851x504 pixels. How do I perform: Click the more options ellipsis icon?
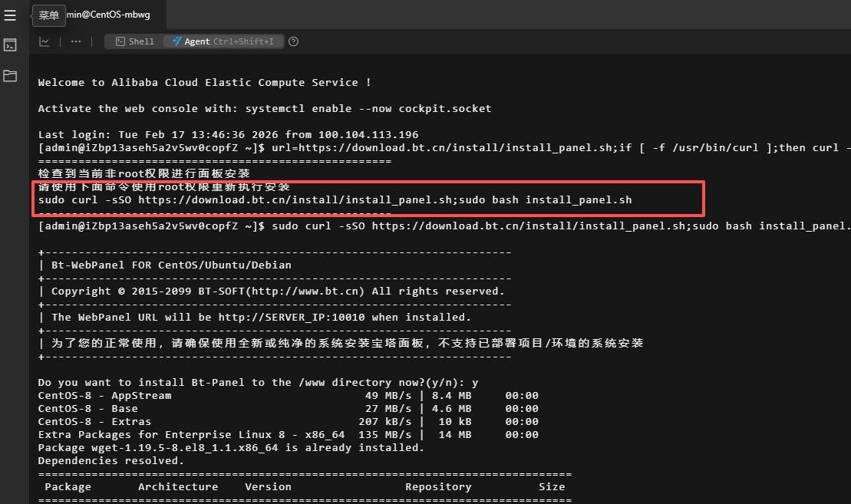pyautogui.click(x=76, y=41)
